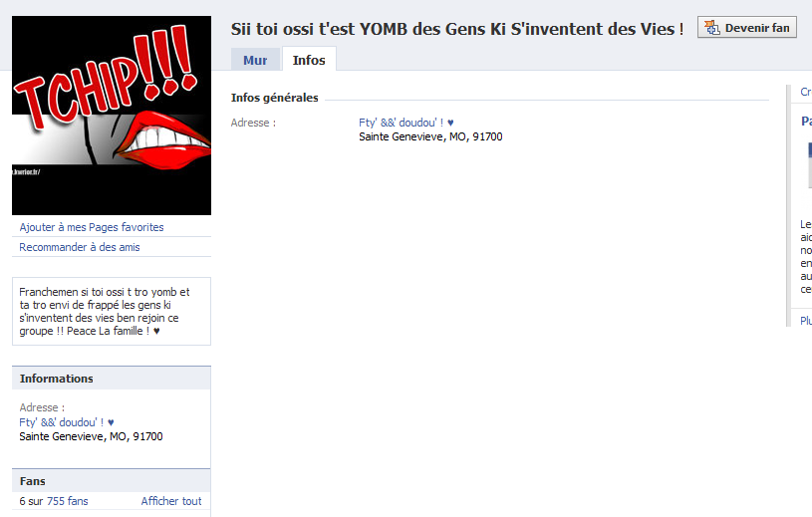Click the fan icon inside Devenir fan
812x517 pixels.
(712, 28)
